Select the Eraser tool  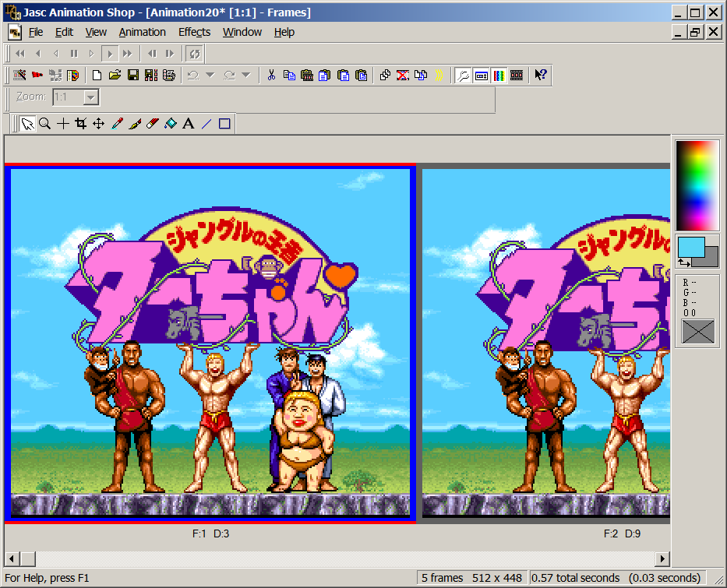(153, 124)
